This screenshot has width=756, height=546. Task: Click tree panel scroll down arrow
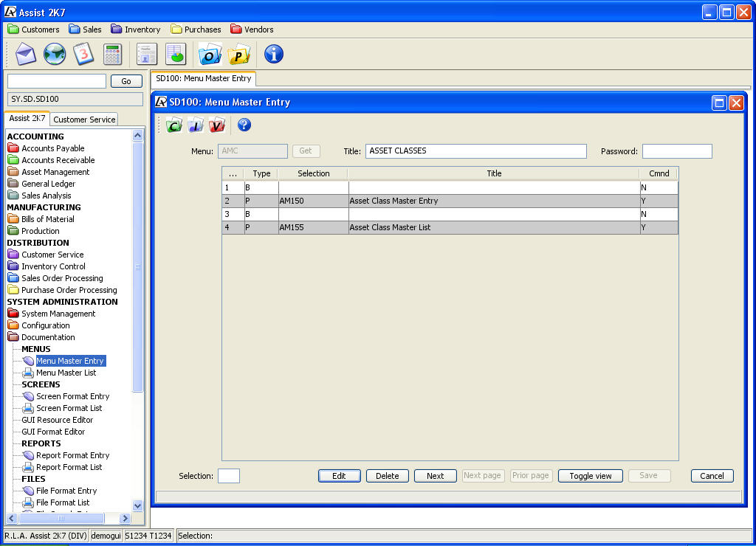point(137,505)
